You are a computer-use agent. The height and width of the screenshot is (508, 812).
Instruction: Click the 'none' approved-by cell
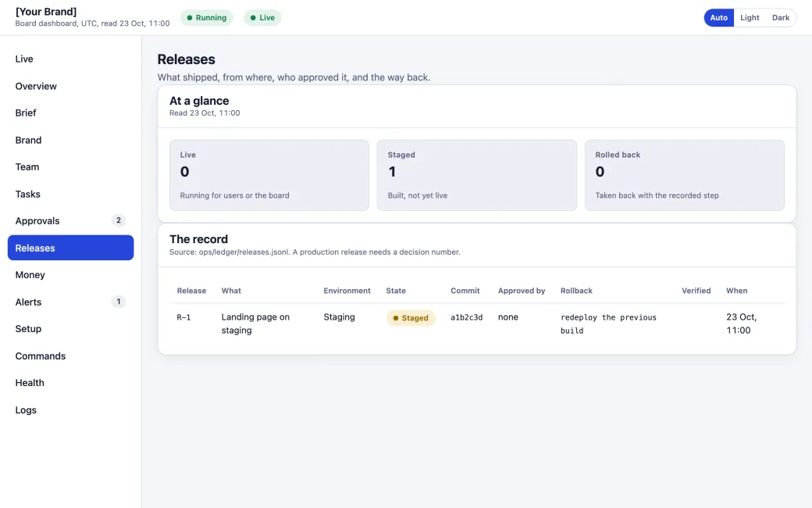coord(508,317)
